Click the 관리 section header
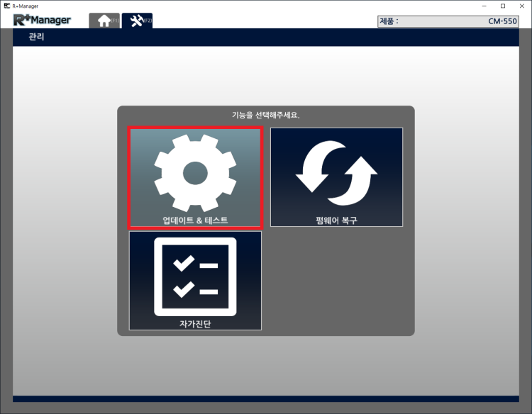This screenshot has width=532, height=414. click(x=36, y=37)
